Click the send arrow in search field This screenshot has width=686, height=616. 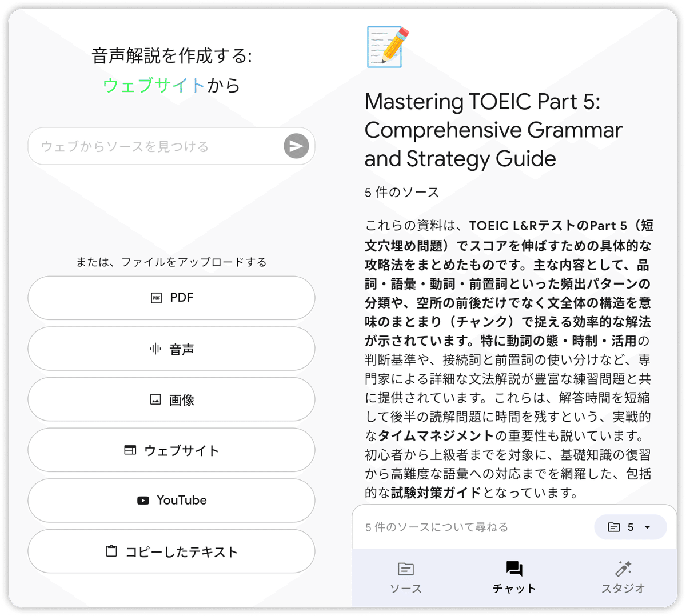click(296, 146)
